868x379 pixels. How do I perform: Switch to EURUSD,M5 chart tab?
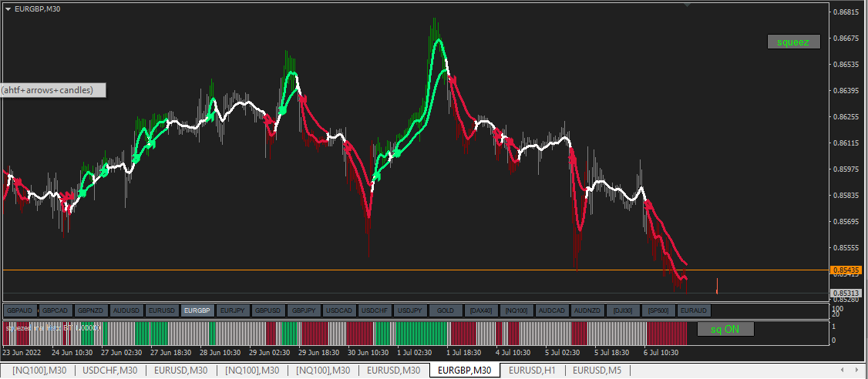597,371
